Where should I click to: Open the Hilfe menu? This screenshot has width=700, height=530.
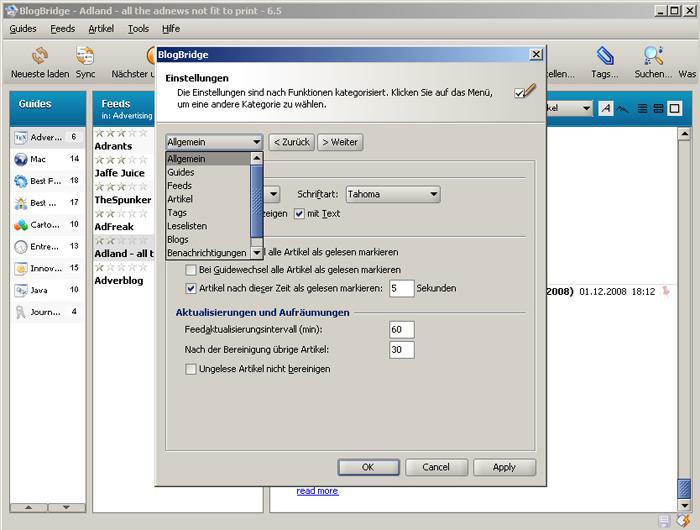(171, 29)
